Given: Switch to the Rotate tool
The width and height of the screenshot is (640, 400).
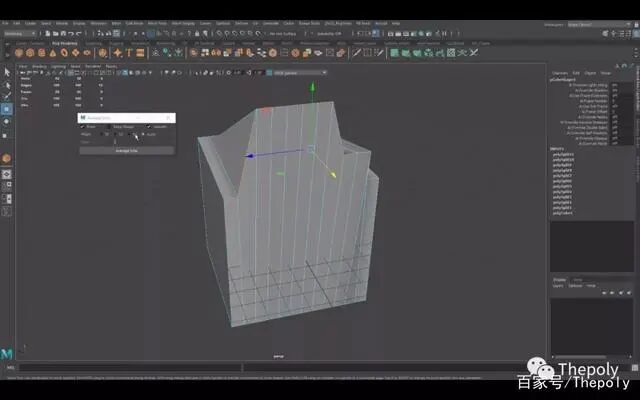Looking at the screenshot, I should coord(7,121).
